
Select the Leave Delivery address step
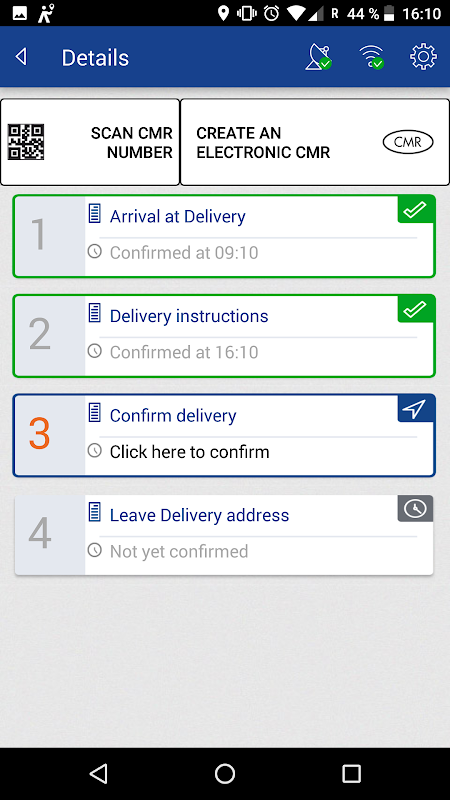tap(224, 535)
